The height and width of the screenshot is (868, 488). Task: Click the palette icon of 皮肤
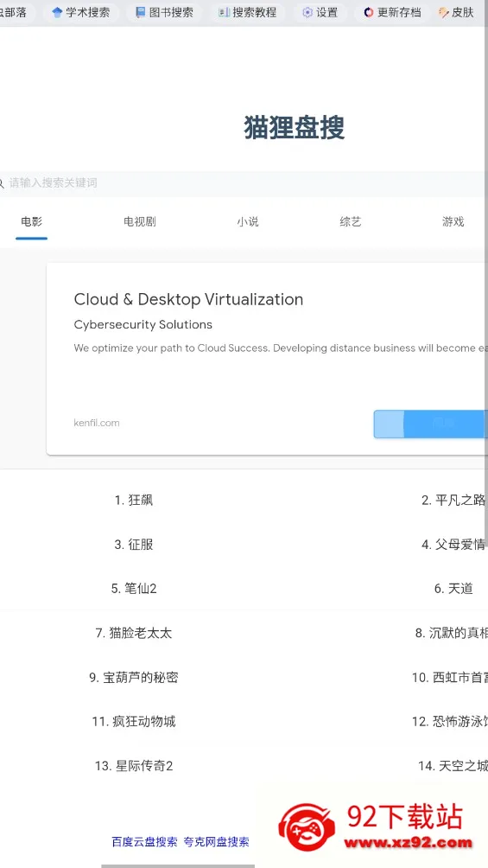pos(444,12)
